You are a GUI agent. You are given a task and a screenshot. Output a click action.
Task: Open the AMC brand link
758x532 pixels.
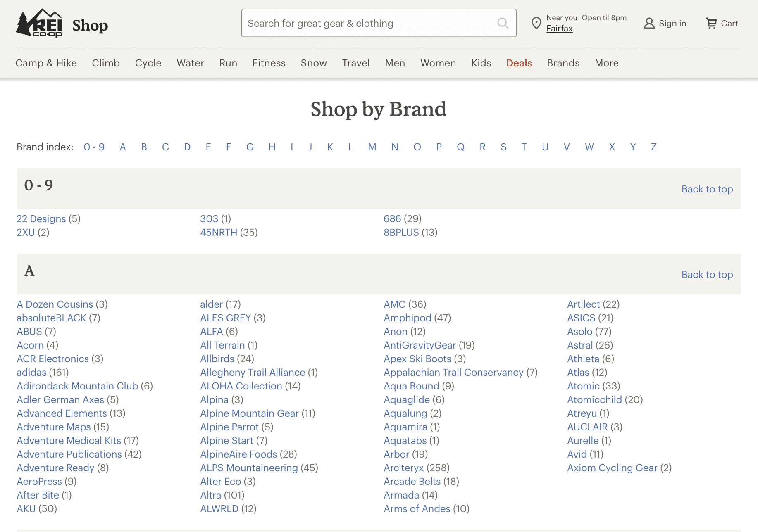pos(395,304)
